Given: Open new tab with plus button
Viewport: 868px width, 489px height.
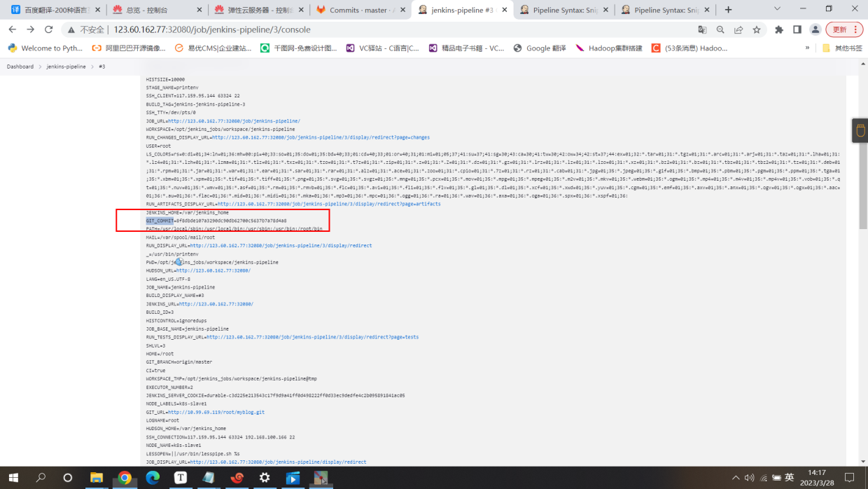Looking at the screenshot, I should coord(729,10).
